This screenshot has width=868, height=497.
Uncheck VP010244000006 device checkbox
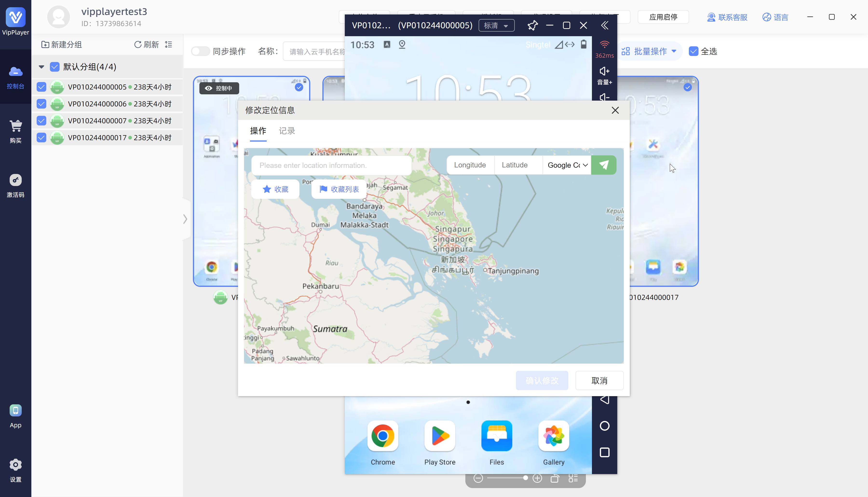coord(42,104)
